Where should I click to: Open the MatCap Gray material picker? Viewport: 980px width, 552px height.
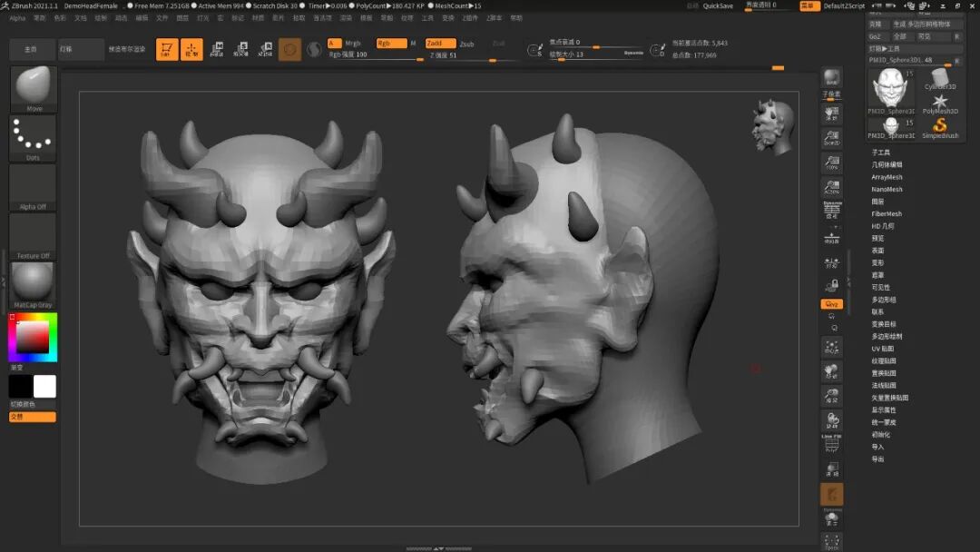34,284
